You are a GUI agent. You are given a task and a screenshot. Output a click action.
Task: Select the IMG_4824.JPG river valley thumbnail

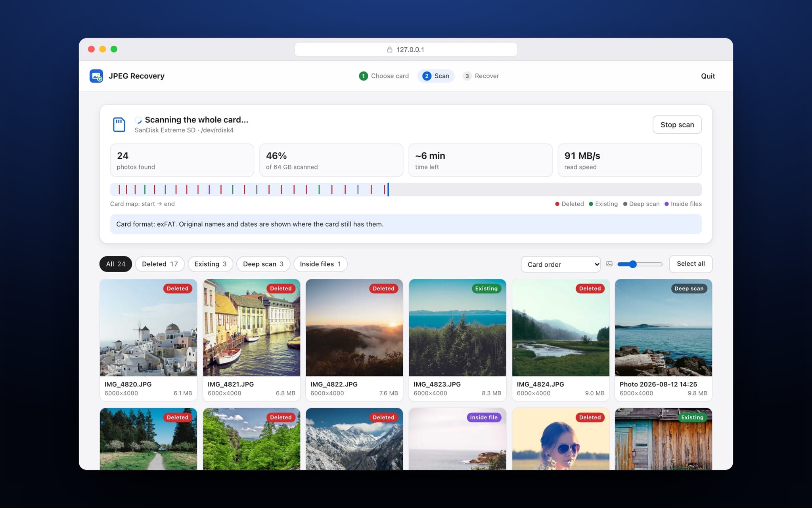(561, 328)
